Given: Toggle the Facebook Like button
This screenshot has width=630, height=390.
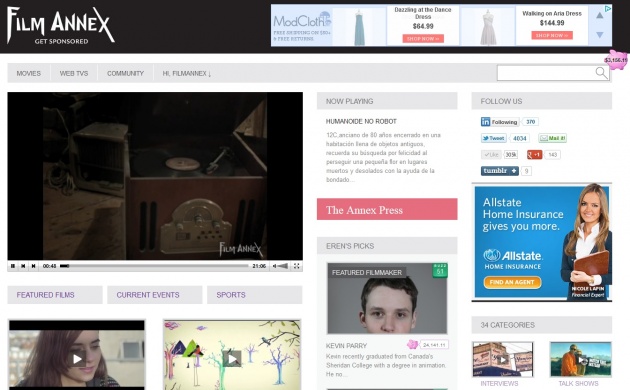Looking at the screenshot, I should 491,155.
